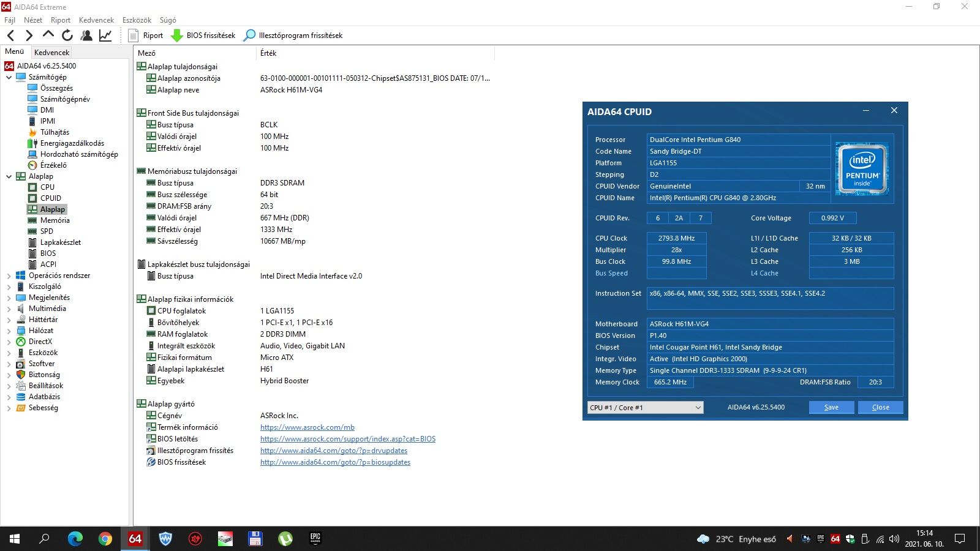Screen dimensions: 980x551
Task: Collapse the Alaplap tree branch
Action: click(9, 176)
